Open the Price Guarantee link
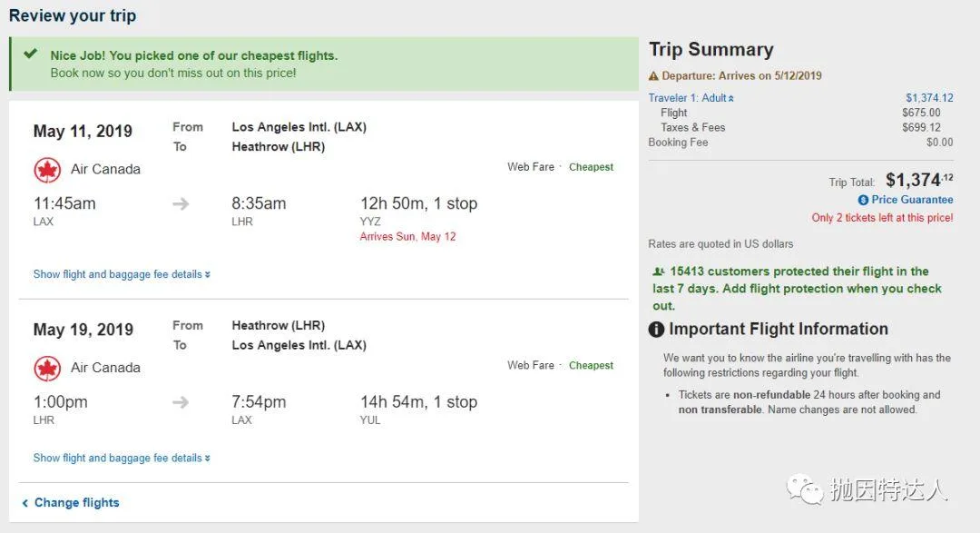This screenshot has width=980, height=533. pos(912,200)
